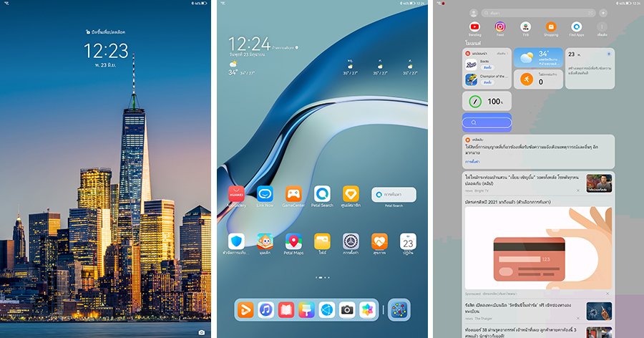Screen dimensions: 644x338
Task: Open the lock screen camera shortcut
Action: (202, 332)
